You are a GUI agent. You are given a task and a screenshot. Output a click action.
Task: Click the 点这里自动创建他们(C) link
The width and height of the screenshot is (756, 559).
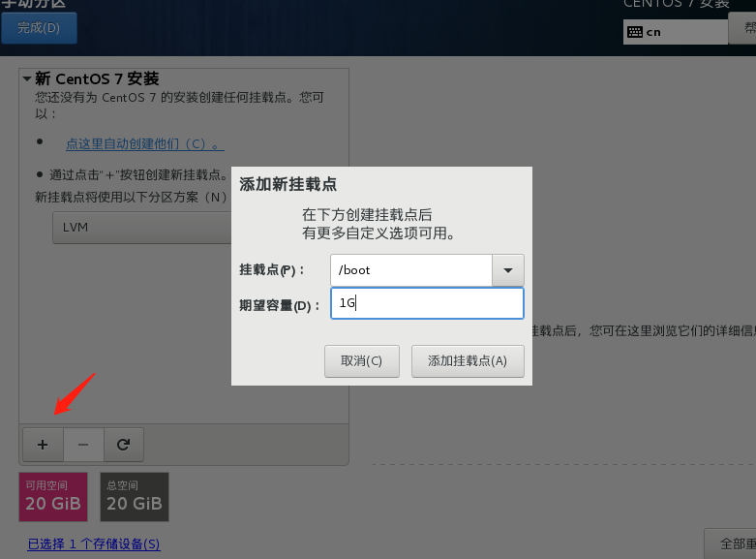(x=144, y=143)
